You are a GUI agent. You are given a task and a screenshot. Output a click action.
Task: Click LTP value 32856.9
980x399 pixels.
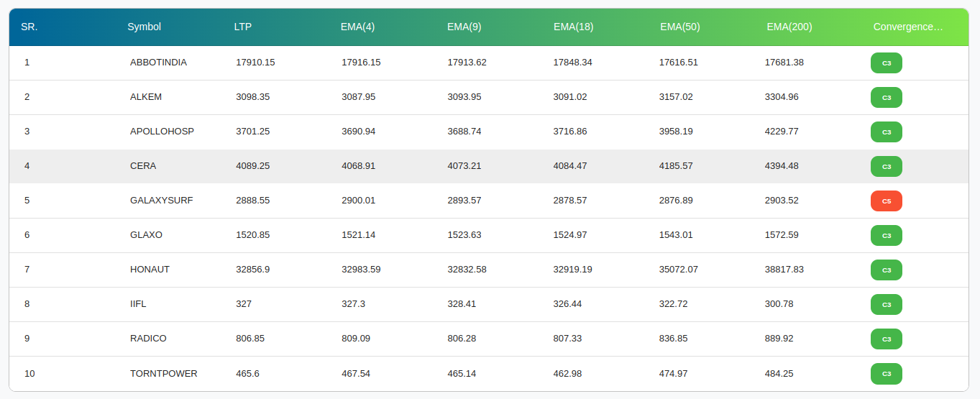253,270
